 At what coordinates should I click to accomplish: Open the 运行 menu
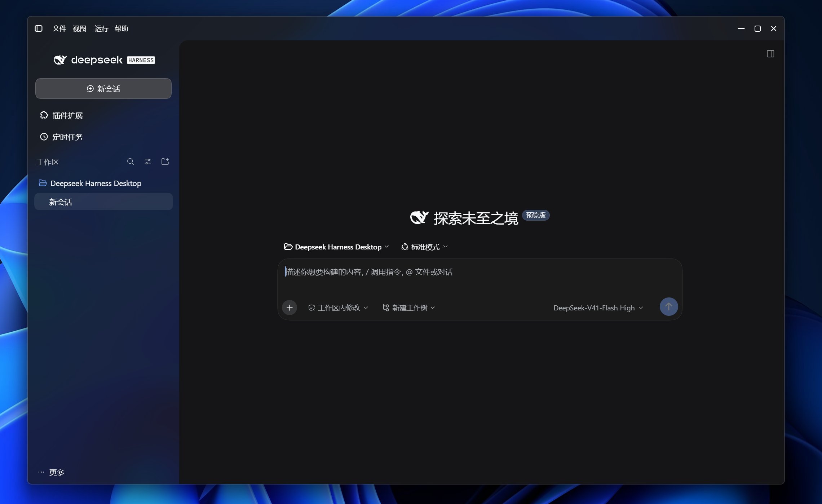[x=101, y=28]
